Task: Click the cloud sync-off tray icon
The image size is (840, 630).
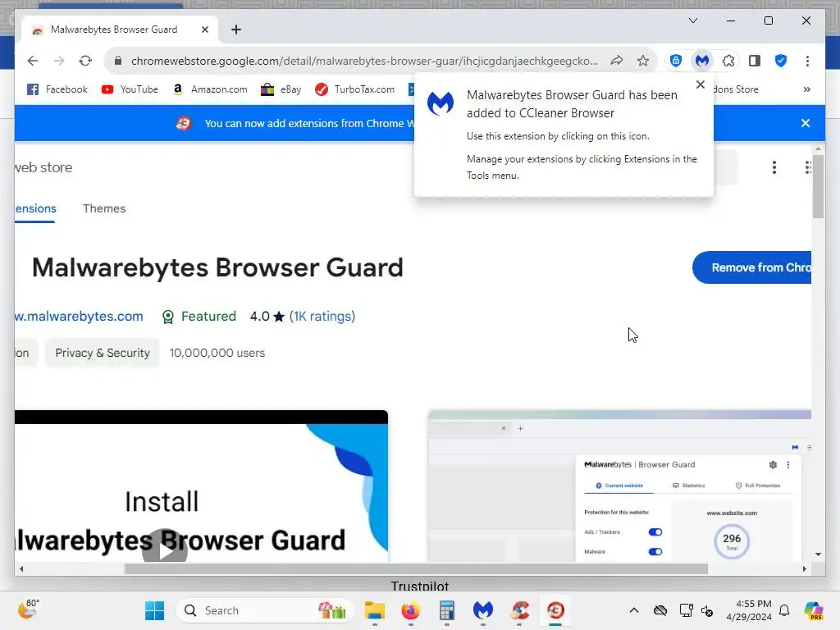Action: tap(660, 610)
